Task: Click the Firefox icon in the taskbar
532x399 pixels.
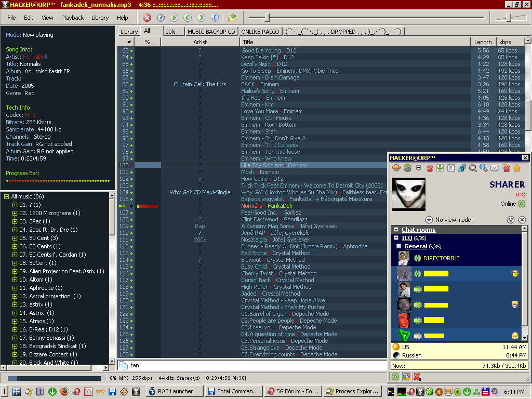Action: tap(64, 391)
